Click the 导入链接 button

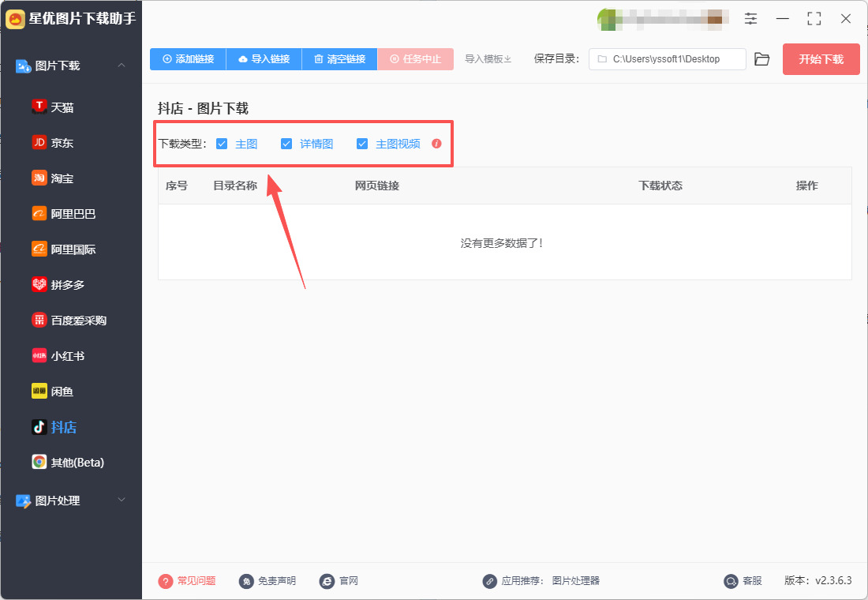[264, 58]
